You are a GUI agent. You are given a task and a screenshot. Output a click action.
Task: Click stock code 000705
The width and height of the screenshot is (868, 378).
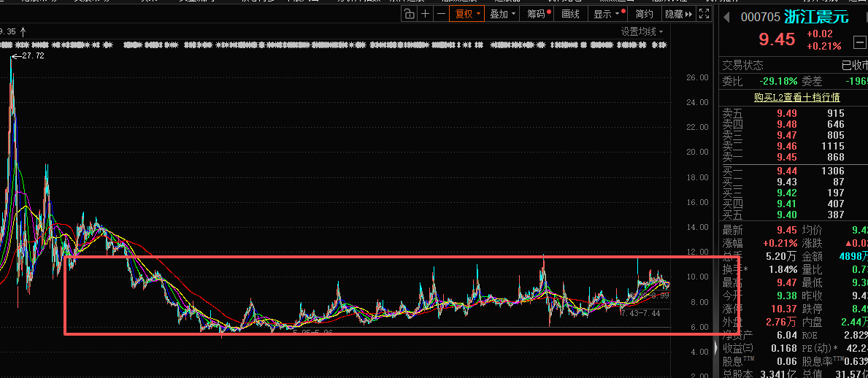click(x=760, y=18)
